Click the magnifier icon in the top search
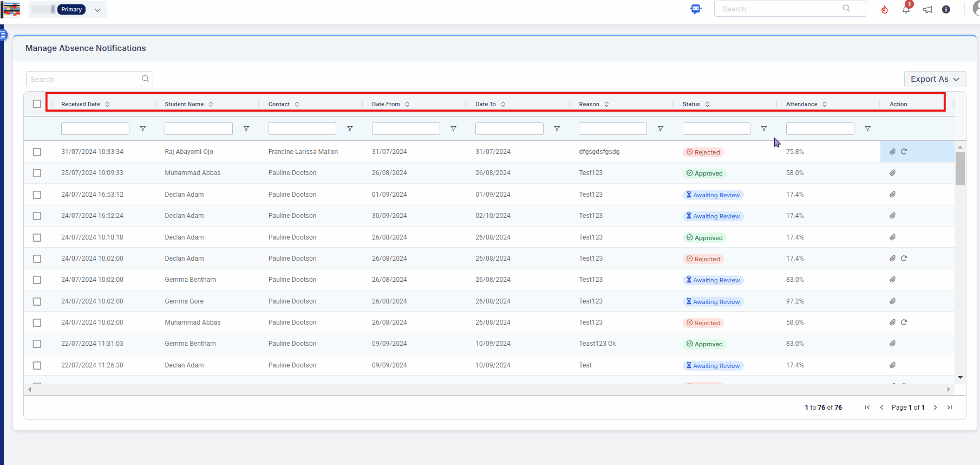Viewport: 980px width, 465px height. [x=846, y=8]
